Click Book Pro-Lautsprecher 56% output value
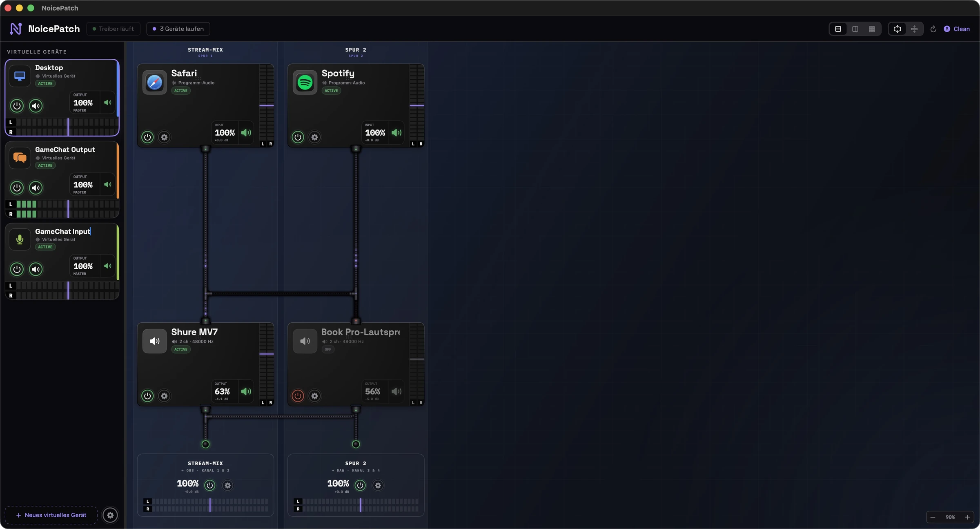Screen dimensions: 980x529 coord(372,391)
